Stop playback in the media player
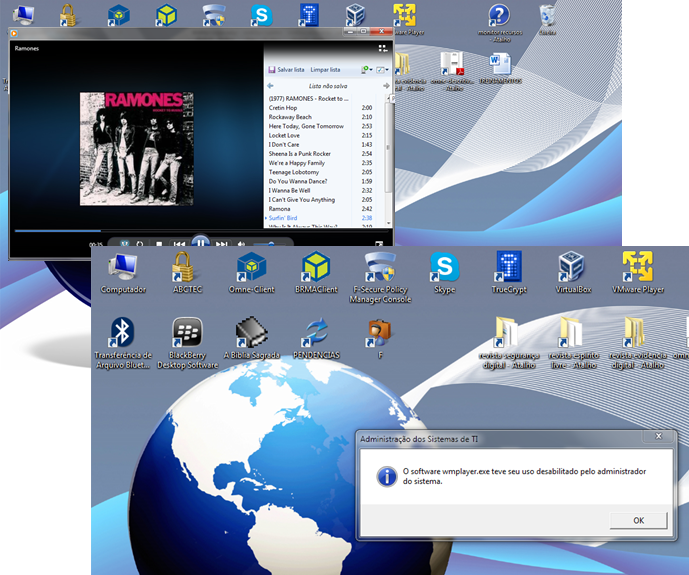The height and width of the screenshot is (575, 689). tap(159, 244)
